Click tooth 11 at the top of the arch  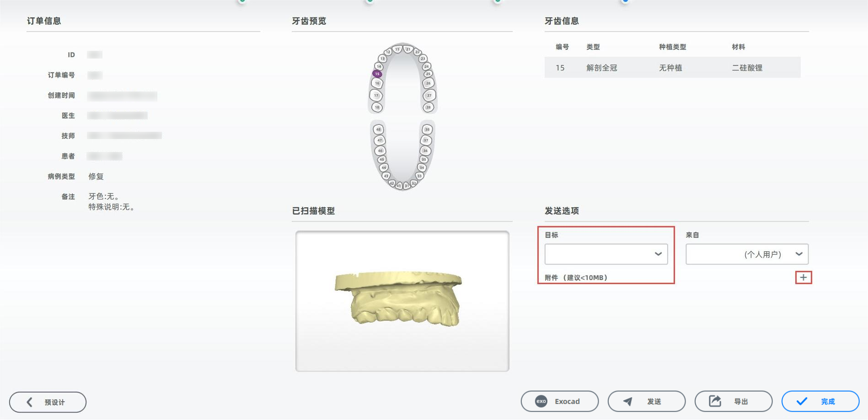tap(397, 49)
